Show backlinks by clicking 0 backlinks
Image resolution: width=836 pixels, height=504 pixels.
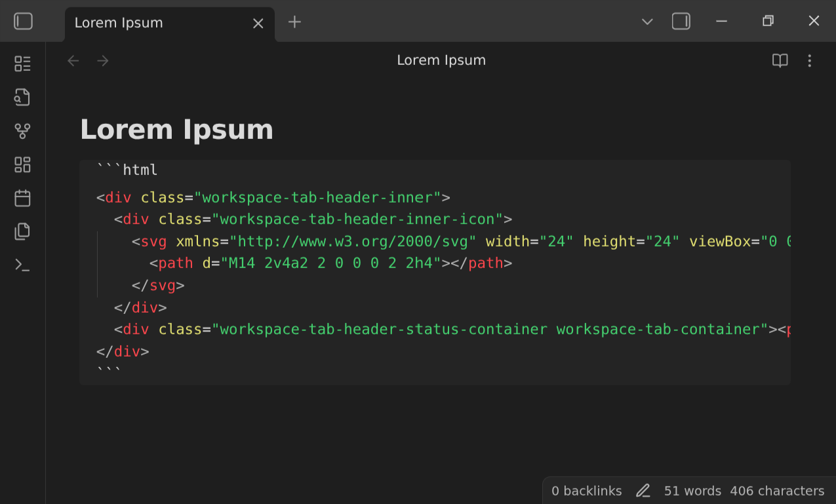586,490
